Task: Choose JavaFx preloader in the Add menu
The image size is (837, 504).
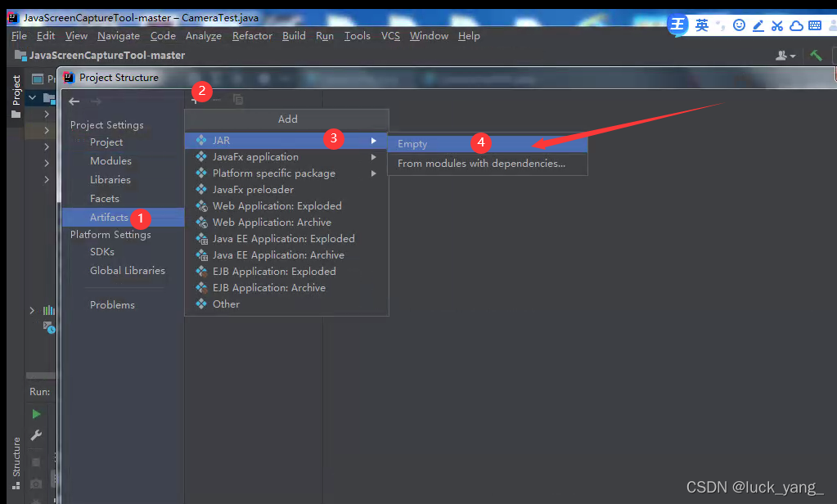Action: 286,190
